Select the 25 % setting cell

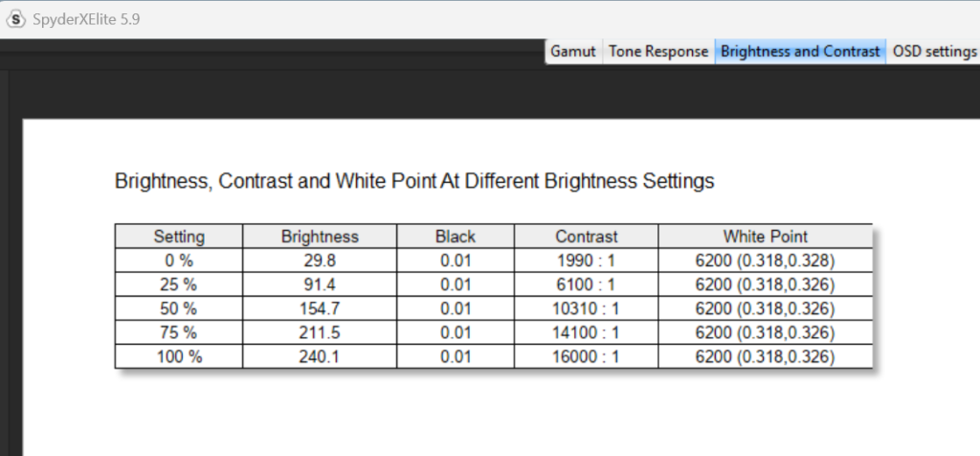coord(179,285)
